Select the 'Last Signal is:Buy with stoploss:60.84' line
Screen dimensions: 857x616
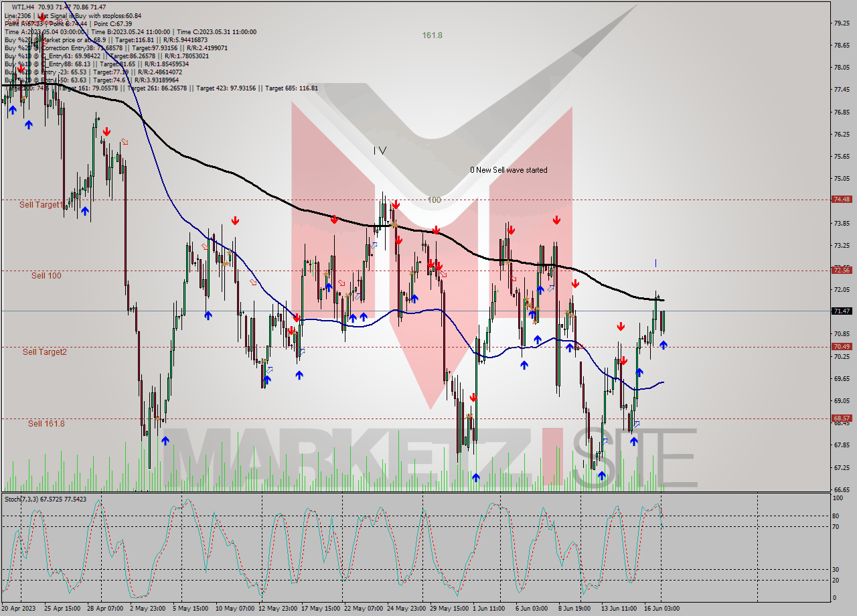89,15
